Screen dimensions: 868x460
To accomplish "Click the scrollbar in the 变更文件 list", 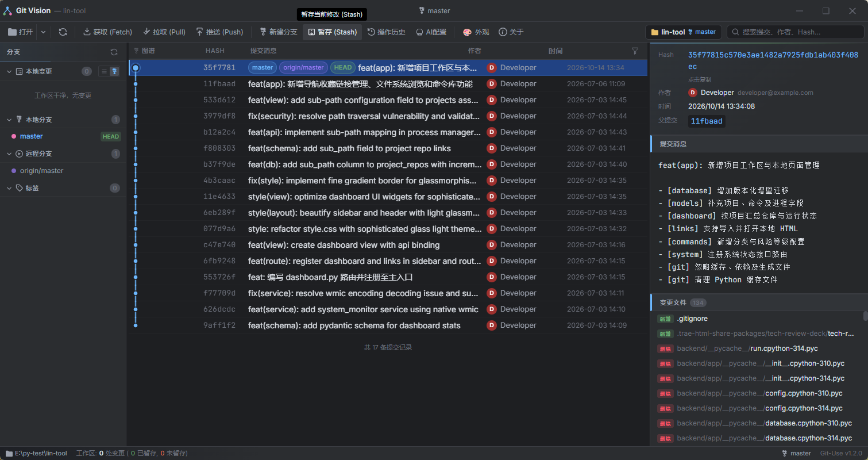I will click(865, 316).
